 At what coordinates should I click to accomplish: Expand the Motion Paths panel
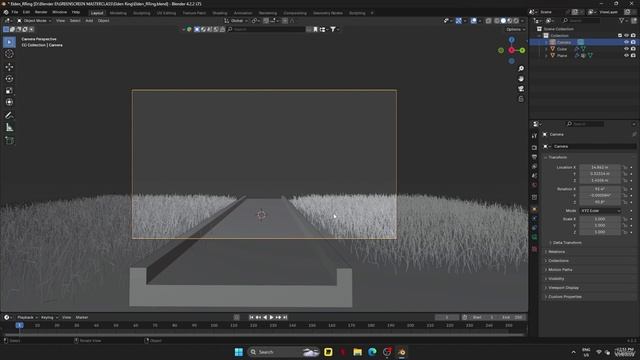coord(559,269)
